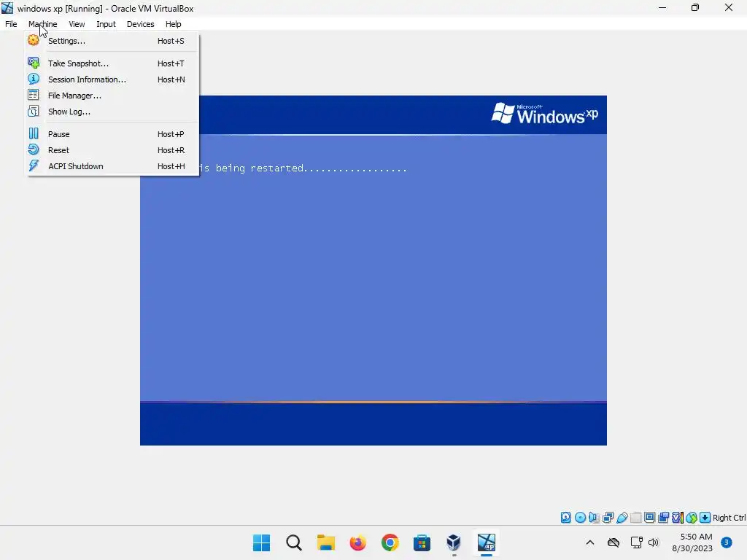Viewport: 747px width, 560px height.
Task: Open the Devices menu
Action: point(141,24)
